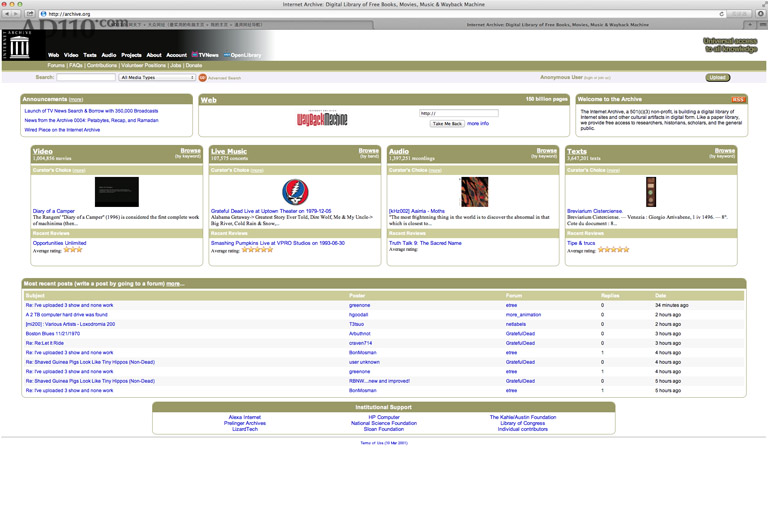Image resolution: width=768 pixels, height=511 pixels.
Task: Open the All Media Types dropdown
Action: click(157, 77)
